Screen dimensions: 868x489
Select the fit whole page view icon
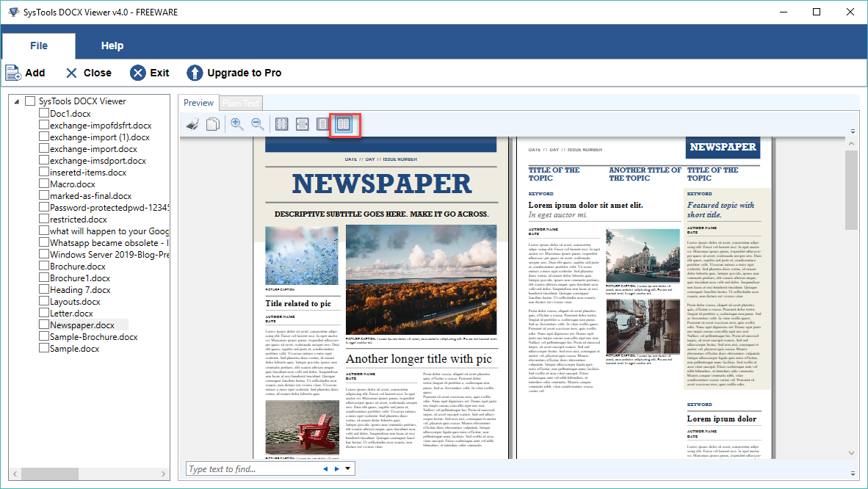(x=282, y=124)
